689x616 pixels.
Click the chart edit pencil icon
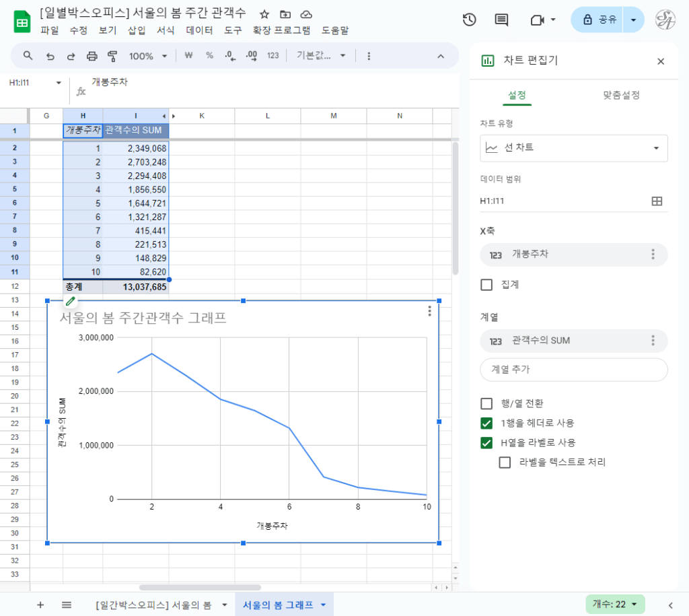pyautogui.click(x=70, y=301)
